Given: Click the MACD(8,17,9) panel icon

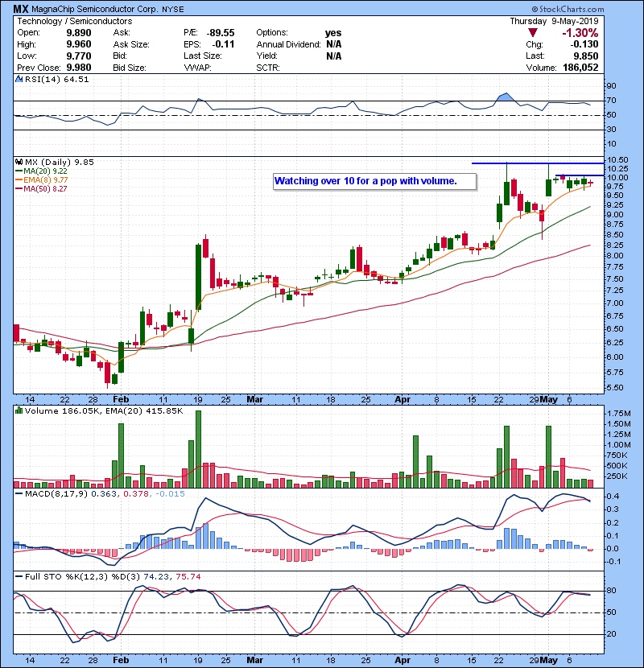Looking at the screenshot, I should coord(19,493).
